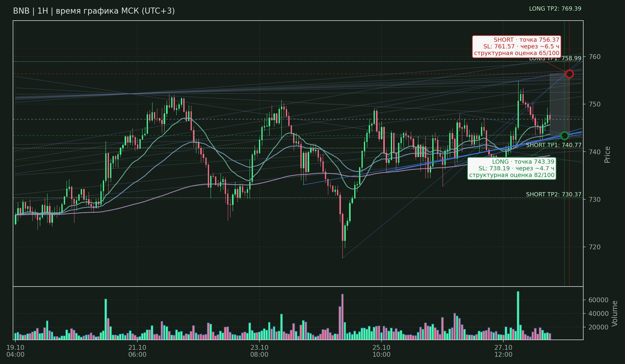The height and width of the screenshot is (364, 625).
Task: Click the 40000 volume axis tick
Action: point(598,314)
